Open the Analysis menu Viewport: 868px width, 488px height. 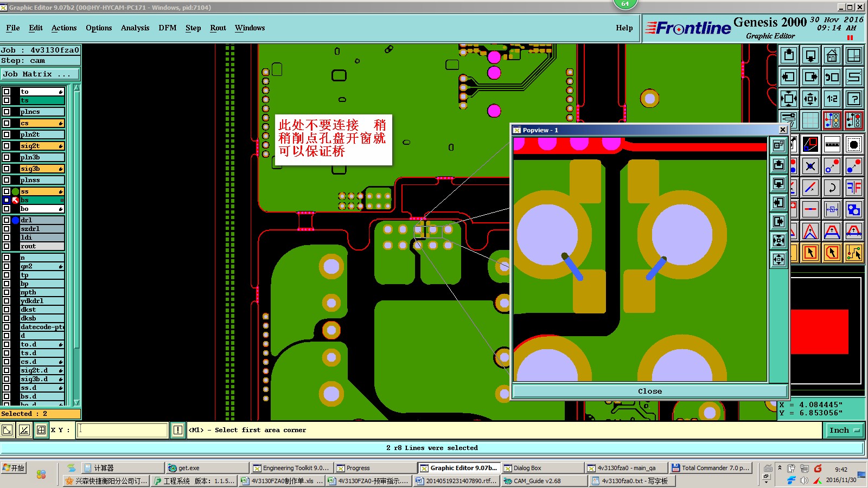pos(135,28)
